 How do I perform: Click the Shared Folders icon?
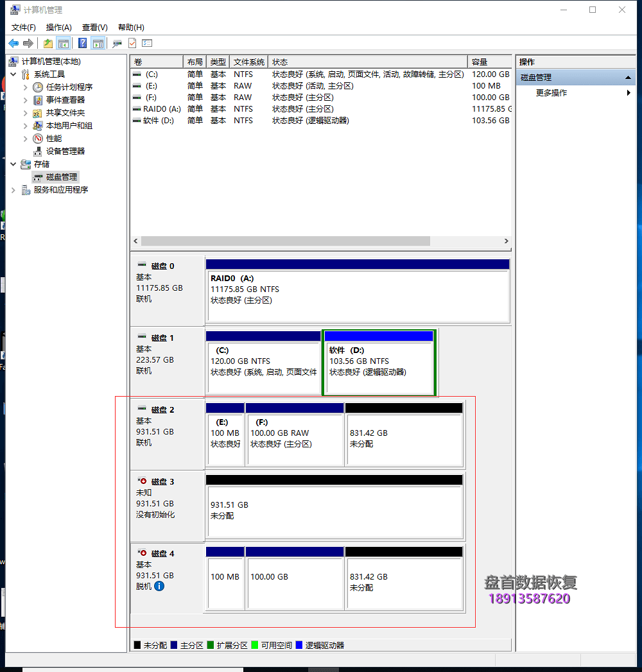point(38,113)
